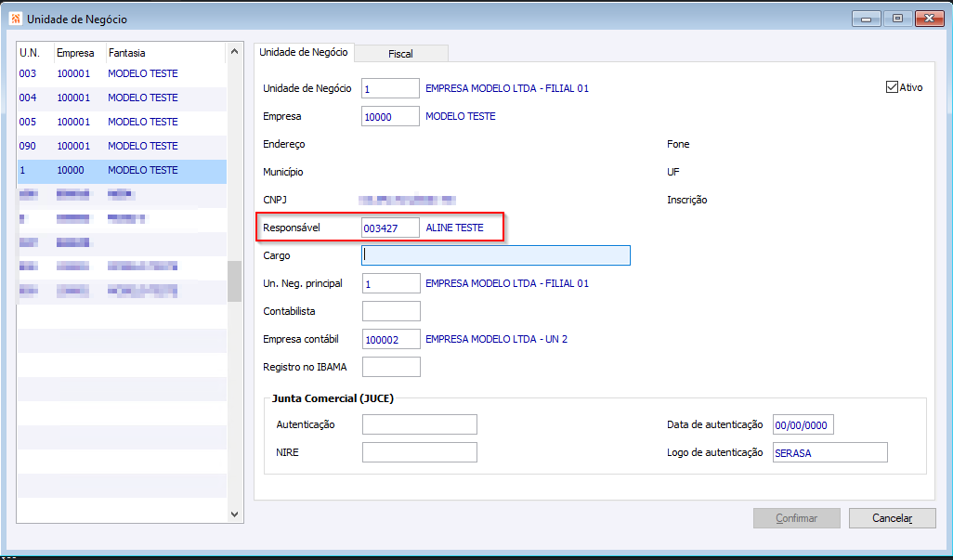Screen dimensions: 953x560
Task: Focus the Unidade de Negócio code field
Action: tap(390, 88)
